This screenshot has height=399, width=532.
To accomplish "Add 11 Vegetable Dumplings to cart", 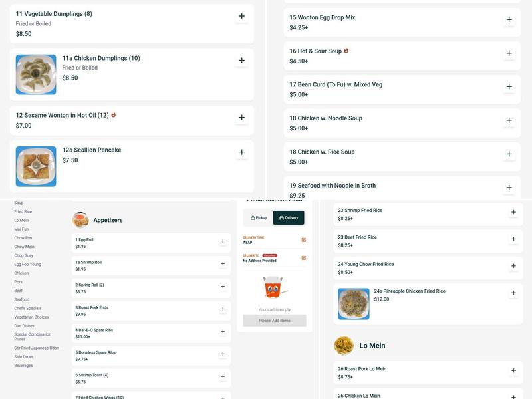I will (241, 17).
